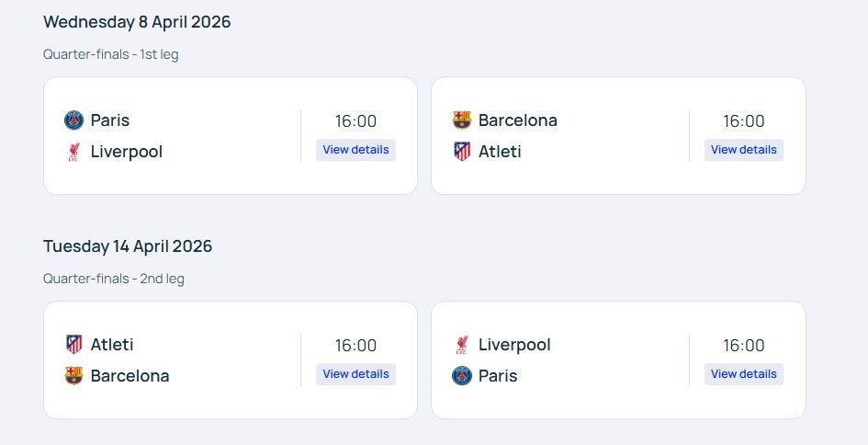868x445 pixels.
Task: Open View details for Atleti vs Barcelona 2nd leg
Action: tap(356, 374)
